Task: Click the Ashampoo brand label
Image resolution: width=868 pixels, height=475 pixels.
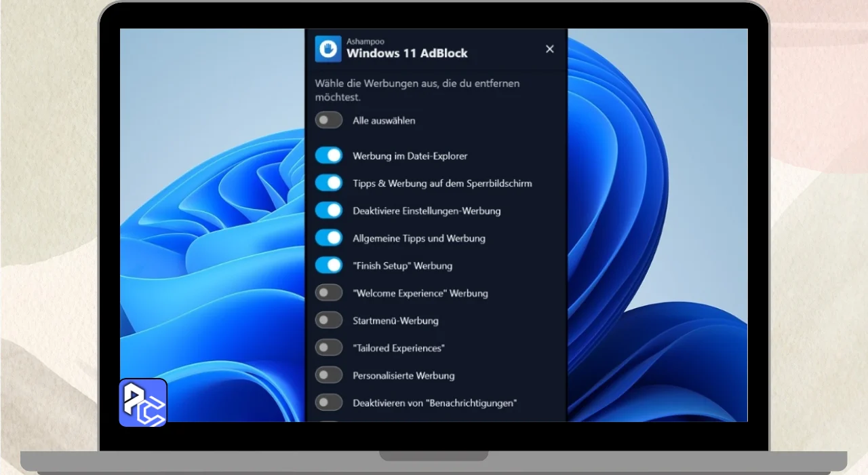Action: (x=365, y=41)
